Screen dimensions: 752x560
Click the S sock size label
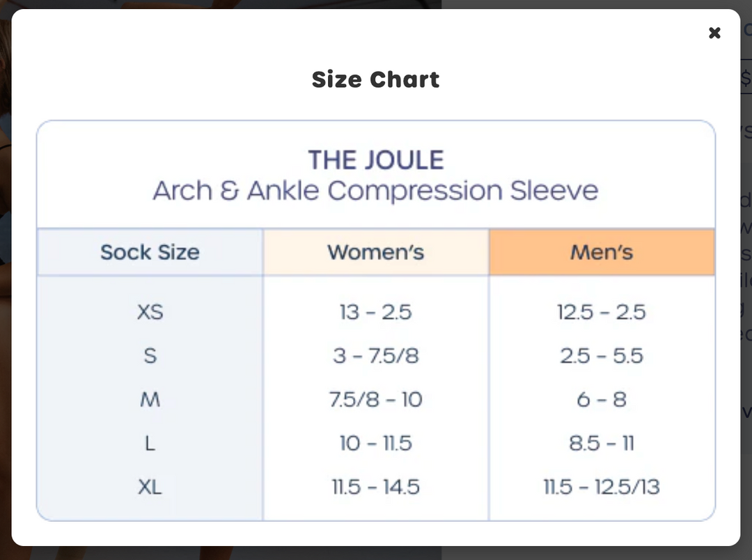click(149, 356)
